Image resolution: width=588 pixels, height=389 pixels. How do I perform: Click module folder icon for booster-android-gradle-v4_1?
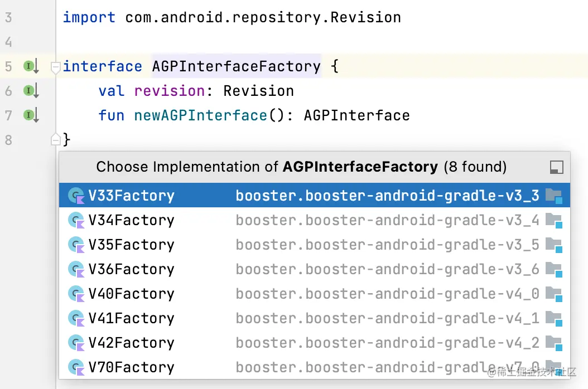554,319
